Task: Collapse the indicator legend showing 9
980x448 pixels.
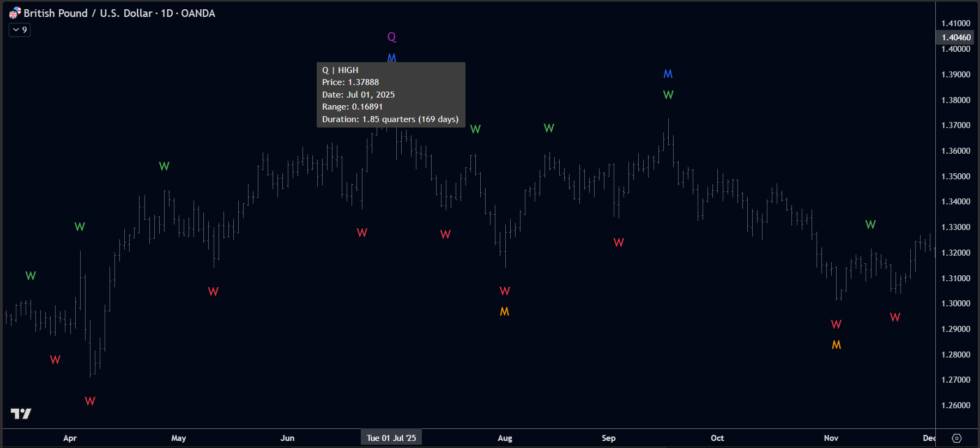Action: 20,30
